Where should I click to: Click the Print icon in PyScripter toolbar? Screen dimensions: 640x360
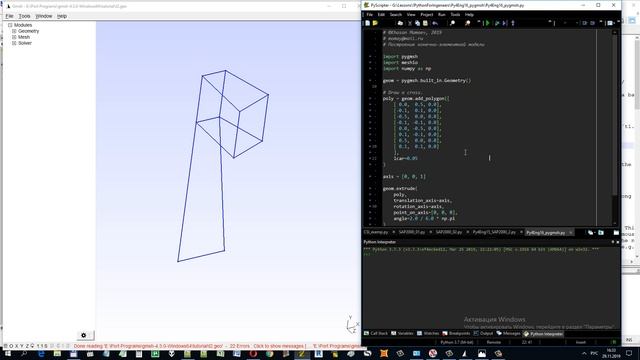[400, 23]
